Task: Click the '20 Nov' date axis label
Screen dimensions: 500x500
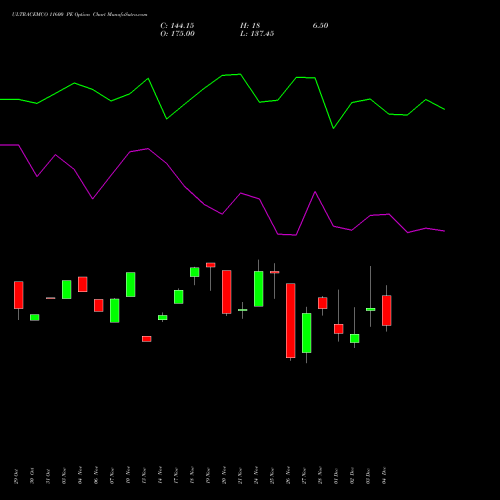Action: click(224, 475)
